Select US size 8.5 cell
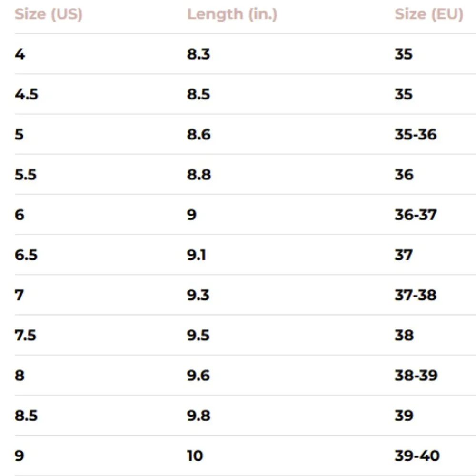476x476 pixels. [x=26, y=415]
